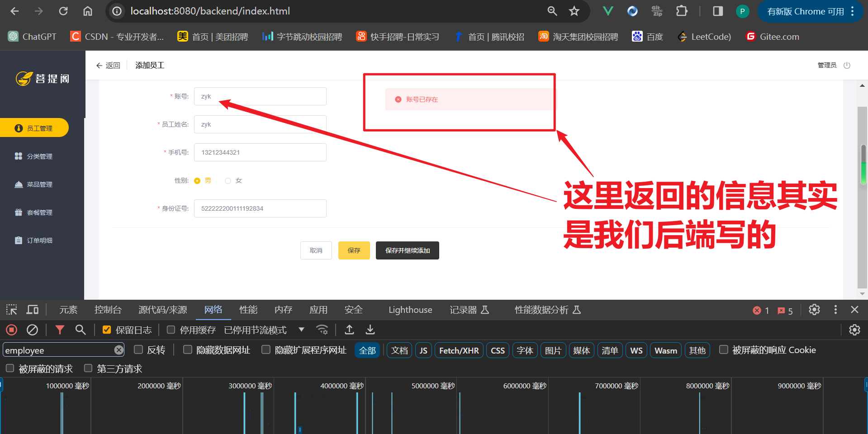Click the 手机号 input field
The image size is (868, 434).
click(260, 152)
